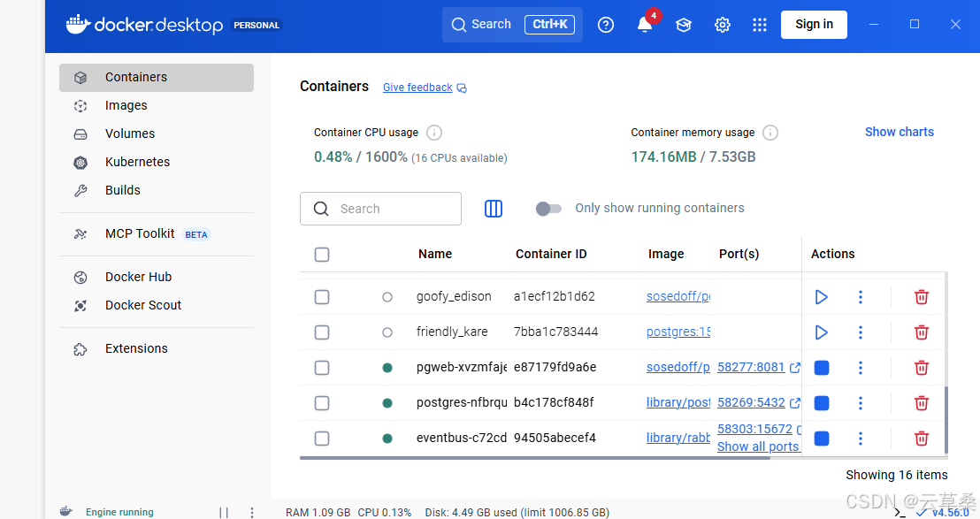Open Extensions in sidebar
980x519 pixels.
click(157, 348)
